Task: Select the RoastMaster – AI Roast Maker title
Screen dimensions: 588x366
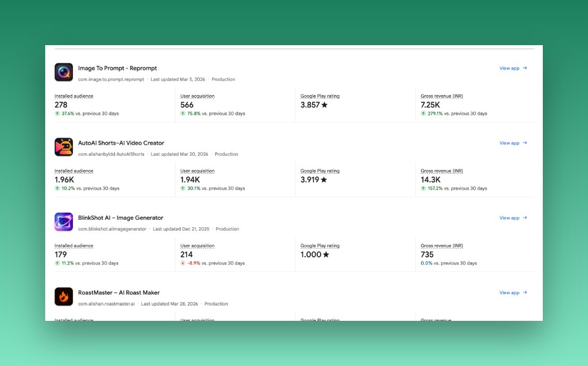Action: (x=119, y=293)
